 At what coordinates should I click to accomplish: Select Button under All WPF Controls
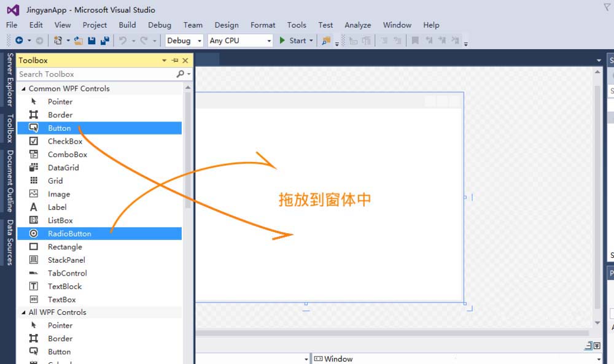[x=99, y=352]
